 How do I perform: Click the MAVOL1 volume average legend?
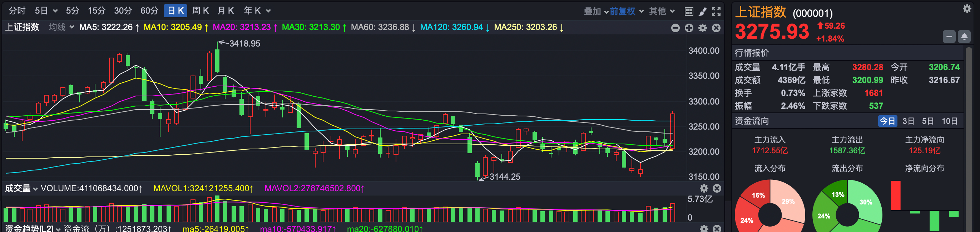pyautogui.click(x=203, y=188)
